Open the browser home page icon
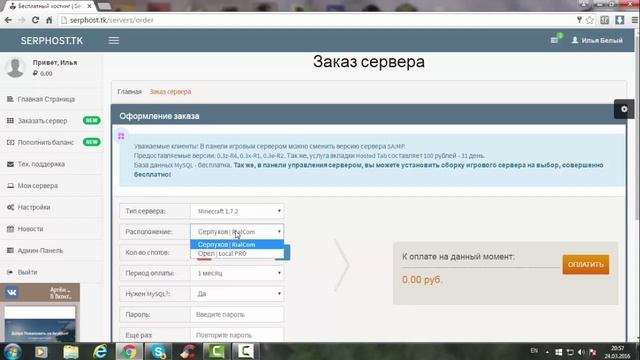The height and width of the screenshot is (360, 640). (49, 20)
